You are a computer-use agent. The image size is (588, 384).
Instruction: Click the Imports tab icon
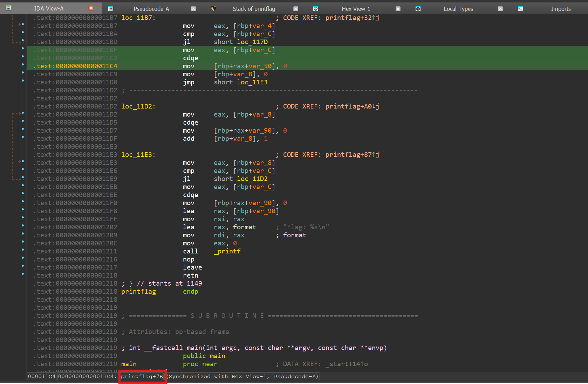click(x=520, y=8)
